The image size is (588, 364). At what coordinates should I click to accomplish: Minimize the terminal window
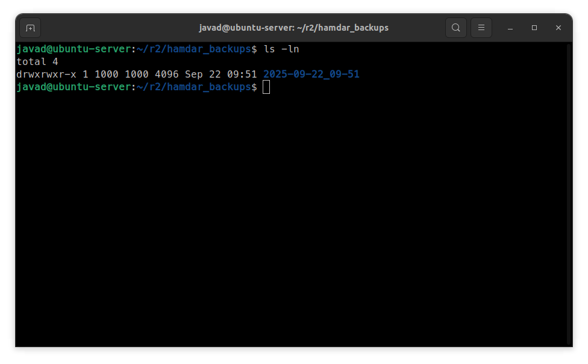pyautogui.click(x=510, y=28)
